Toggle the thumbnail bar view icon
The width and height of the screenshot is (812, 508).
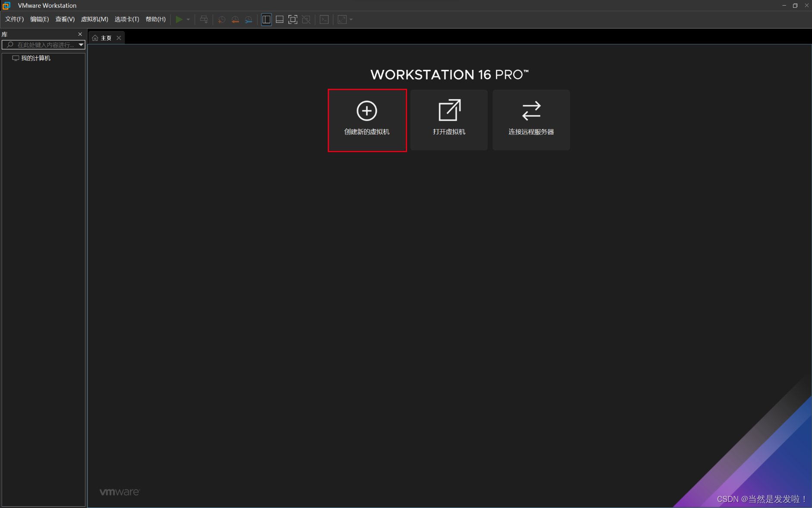point(279,19)
